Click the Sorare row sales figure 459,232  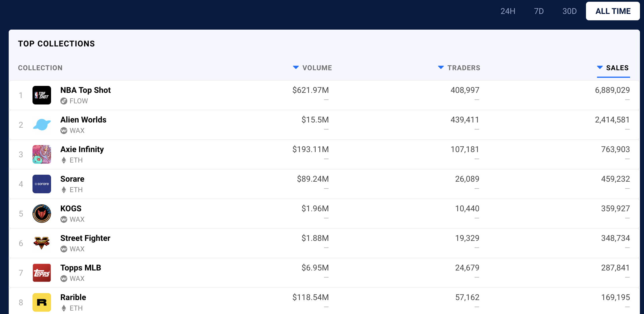pyautogui.click(x=615, y=179)
